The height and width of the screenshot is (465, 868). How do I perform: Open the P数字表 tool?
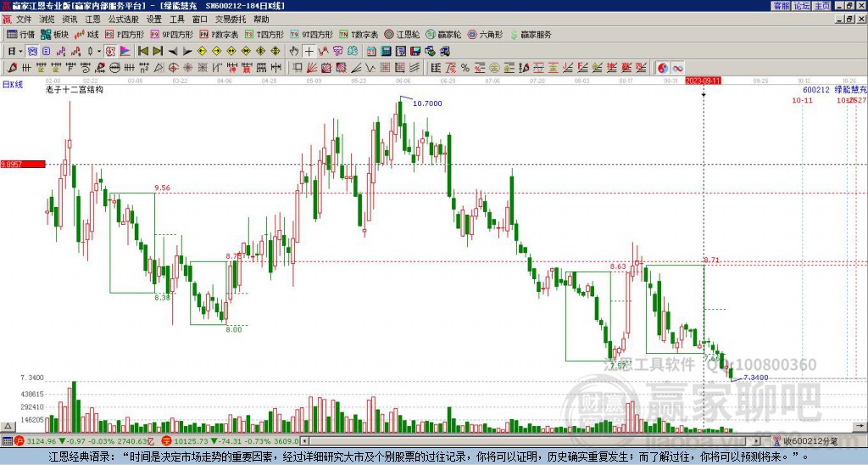[219, 34]
